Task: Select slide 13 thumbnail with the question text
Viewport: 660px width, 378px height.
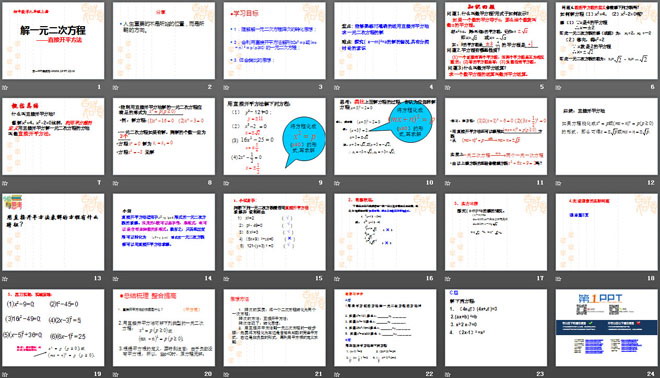Action: [x=53, y=232]
